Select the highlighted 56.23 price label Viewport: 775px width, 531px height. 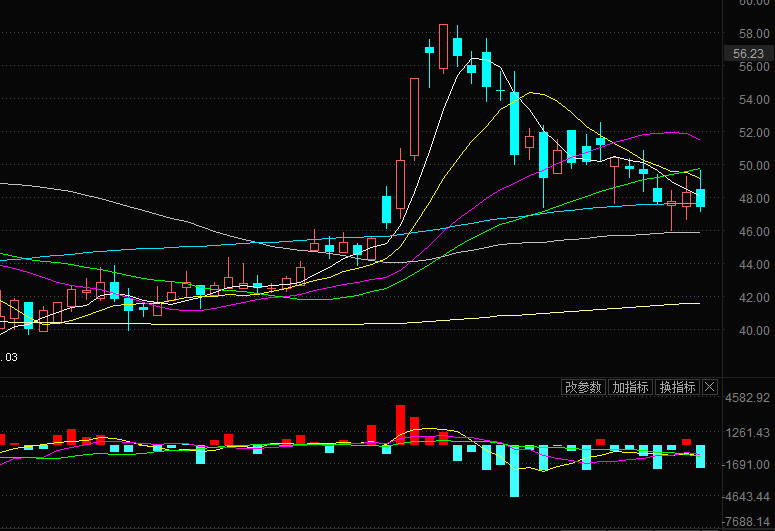pos(748,53)
